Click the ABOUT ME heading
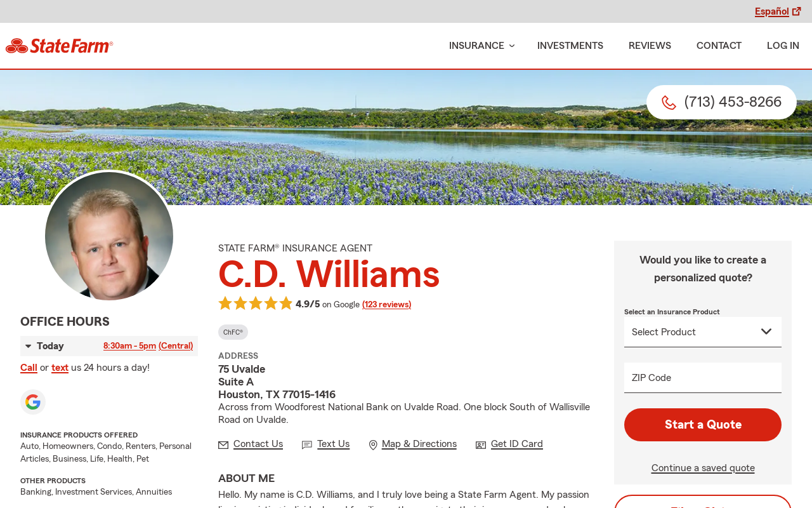The width and height of the screenshot is (812, 508). tap(246, 479)
